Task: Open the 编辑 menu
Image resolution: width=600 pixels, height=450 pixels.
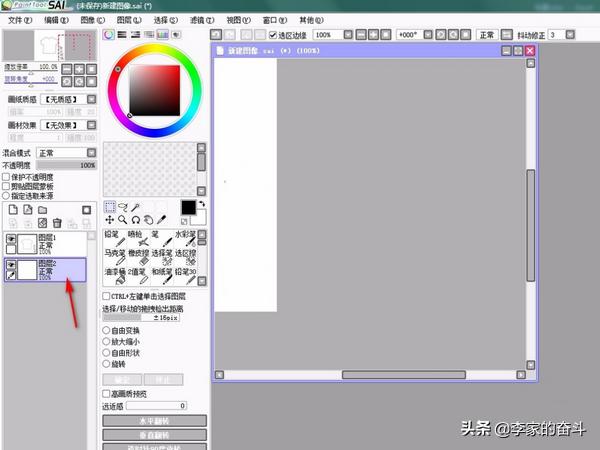Action: pyautogui.click(x=56, y=20)
